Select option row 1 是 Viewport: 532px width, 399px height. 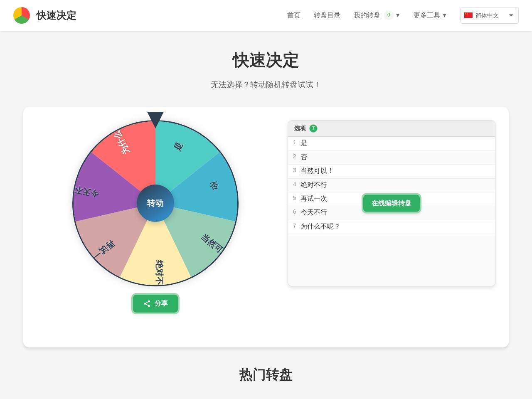[392, 143]
